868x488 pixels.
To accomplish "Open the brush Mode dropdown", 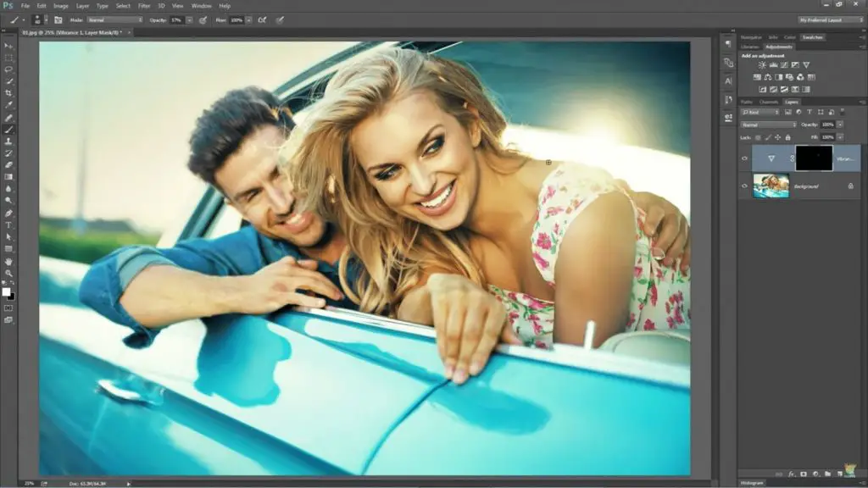I will (115, 19).
